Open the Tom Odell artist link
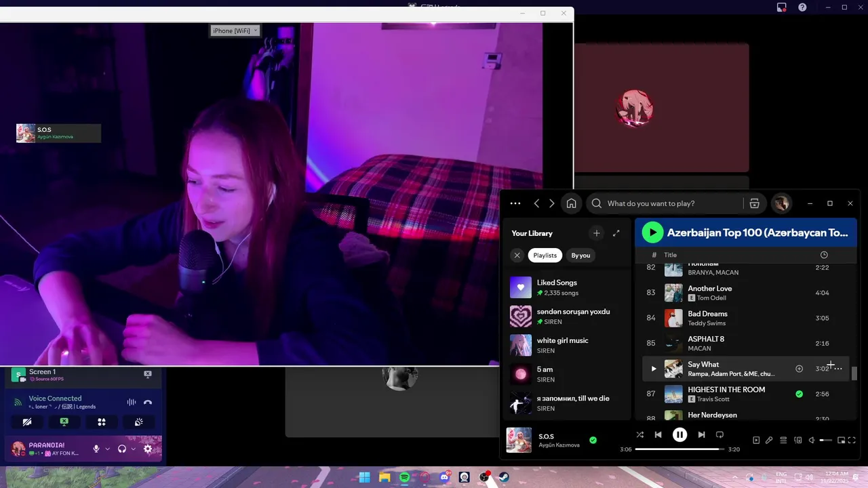 (711, 298)
